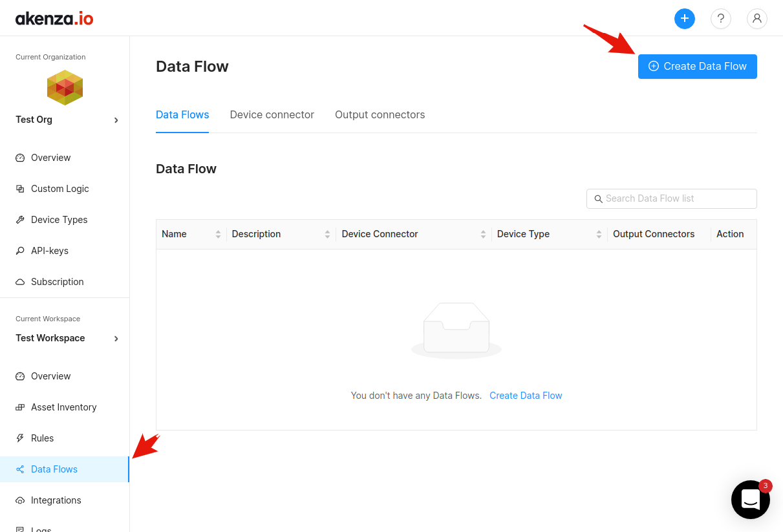This screenshot has width=783, height=532.
Task: Expand the Test Workspace switcher
Action: pyautogui.click(x=116, y=339)
